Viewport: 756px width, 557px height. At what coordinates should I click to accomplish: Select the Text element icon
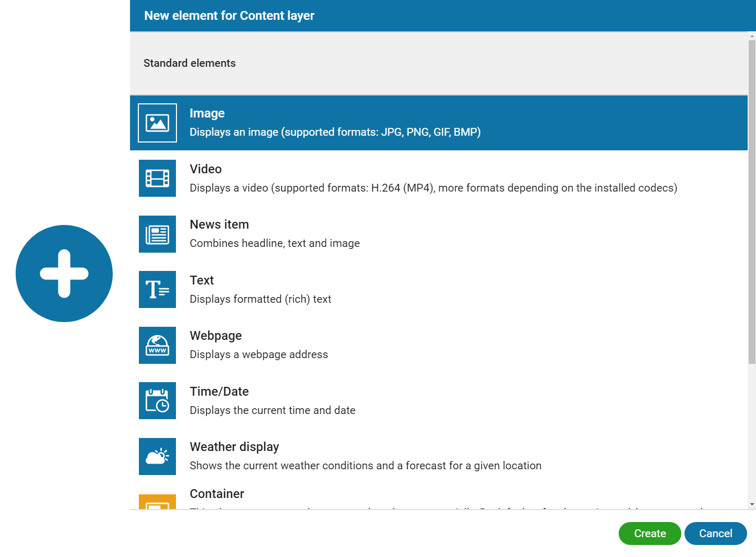pyautogui.click(x=157, y=290)
